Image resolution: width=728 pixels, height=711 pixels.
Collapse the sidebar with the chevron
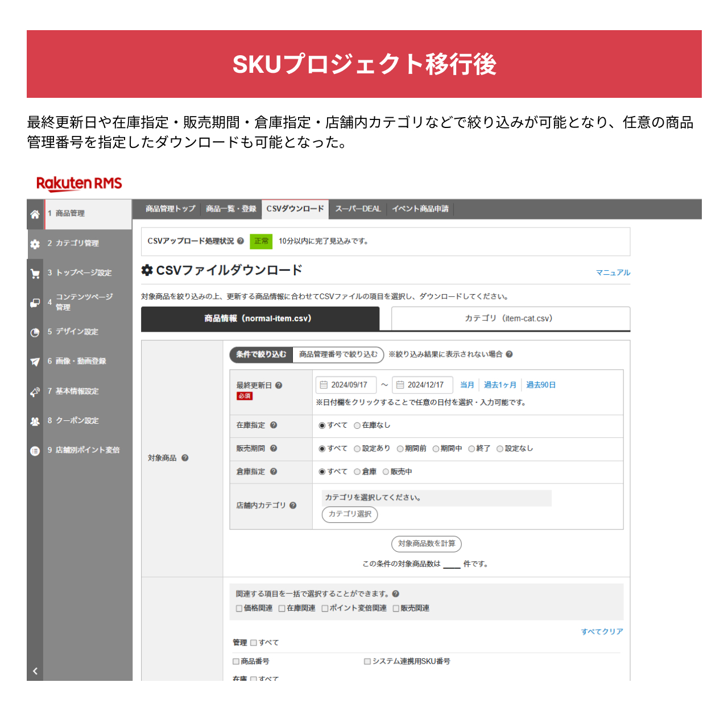[x=34, y=670]
